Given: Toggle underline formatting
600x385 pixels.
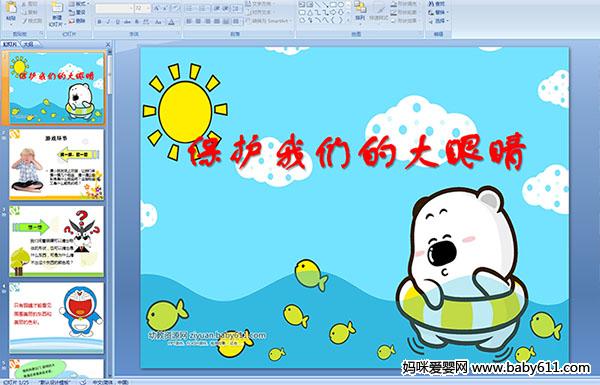Looking at the screenshot, I should 117,22.
